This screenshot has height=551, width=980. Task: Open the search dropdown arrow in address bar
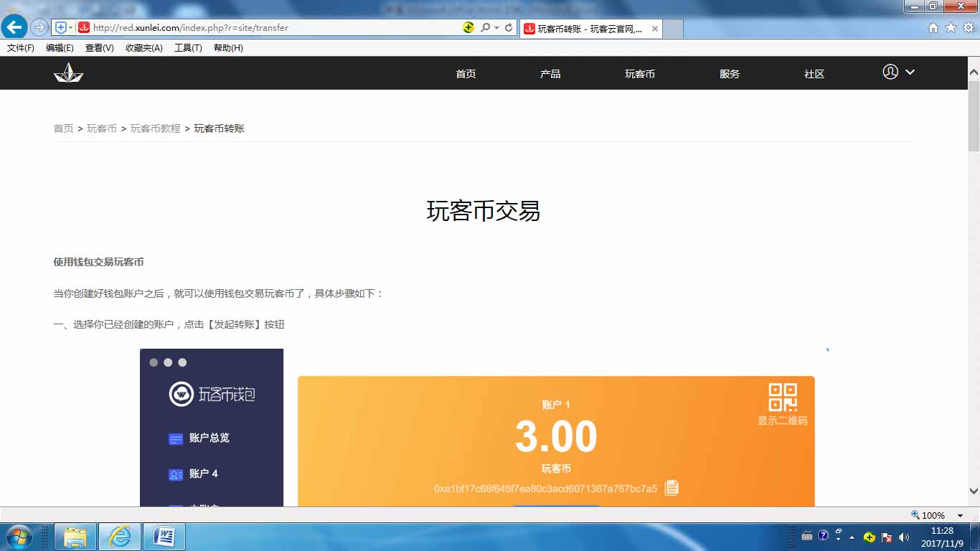click(496, 27)
